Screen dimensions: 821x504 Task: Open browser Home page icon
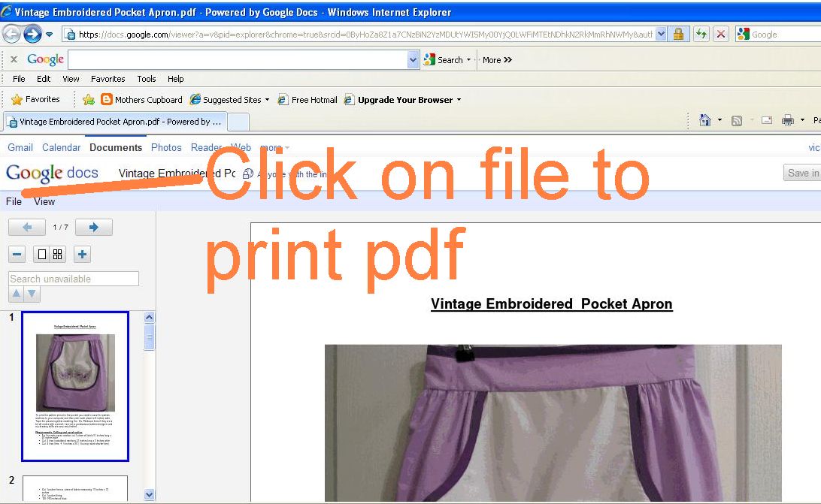[705, 120]
